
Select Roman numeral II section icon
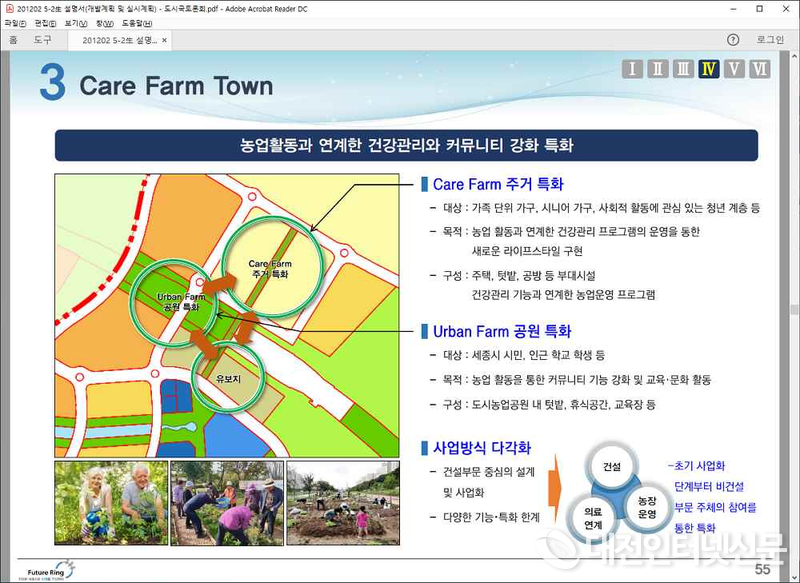click(x=658, y=69)
